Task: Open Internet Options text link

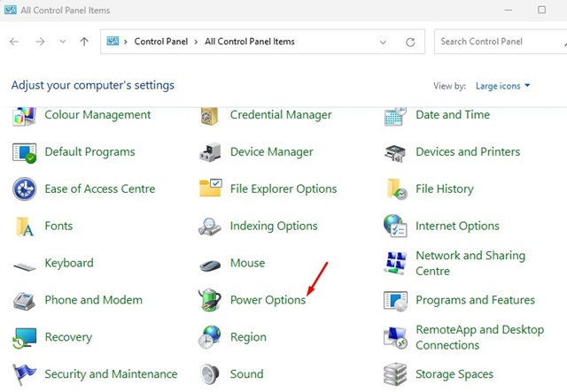Action: 457,227
